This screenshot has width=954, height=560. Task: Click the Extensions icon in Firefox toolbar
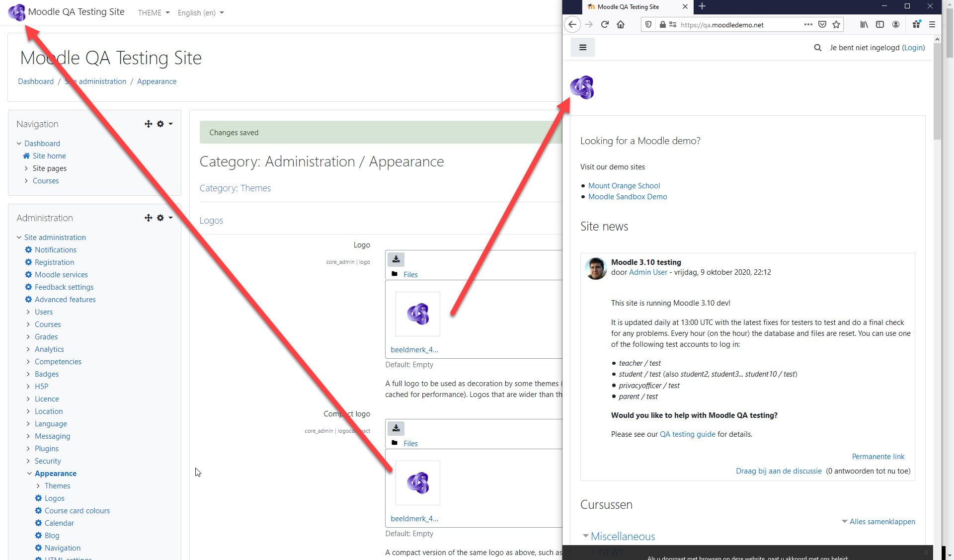pyautogui.click(x=916, y=24)
